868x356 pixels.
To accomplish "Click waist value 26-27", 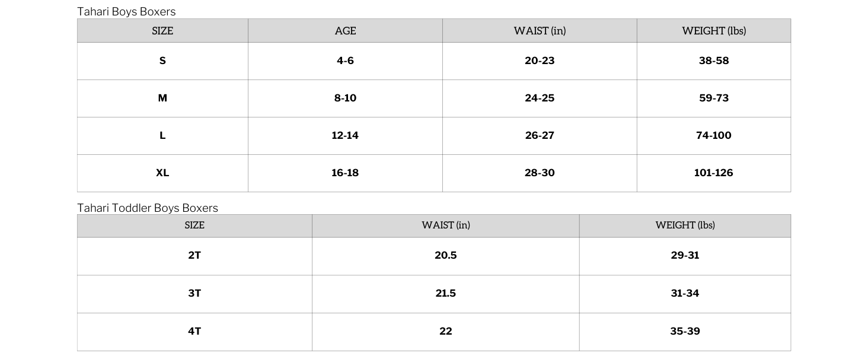I will click(540, 136).
